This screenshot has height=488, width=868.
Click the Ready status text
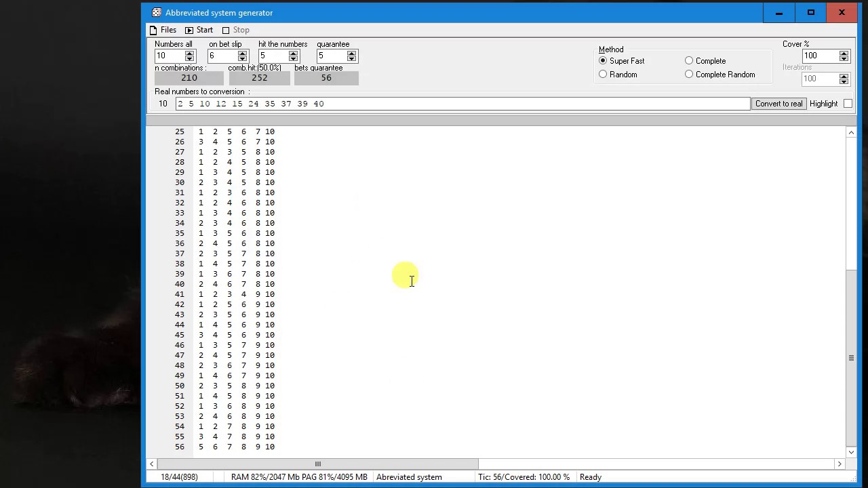coord(591,477)
